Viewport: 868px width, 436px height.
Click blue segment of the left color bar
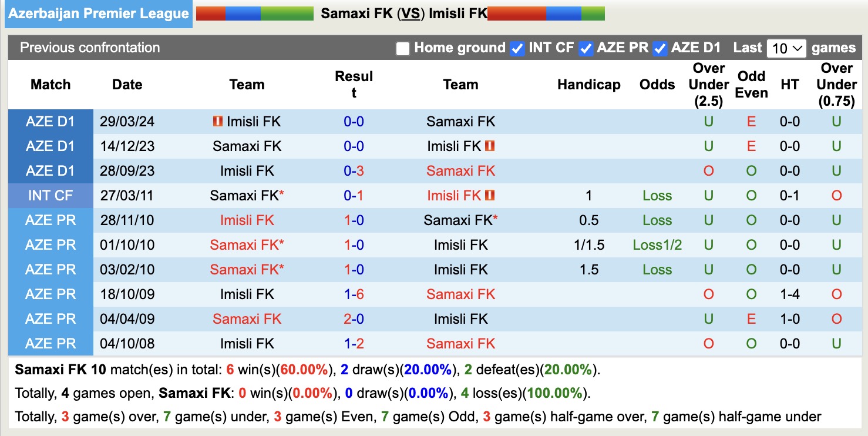pos(243,14)
